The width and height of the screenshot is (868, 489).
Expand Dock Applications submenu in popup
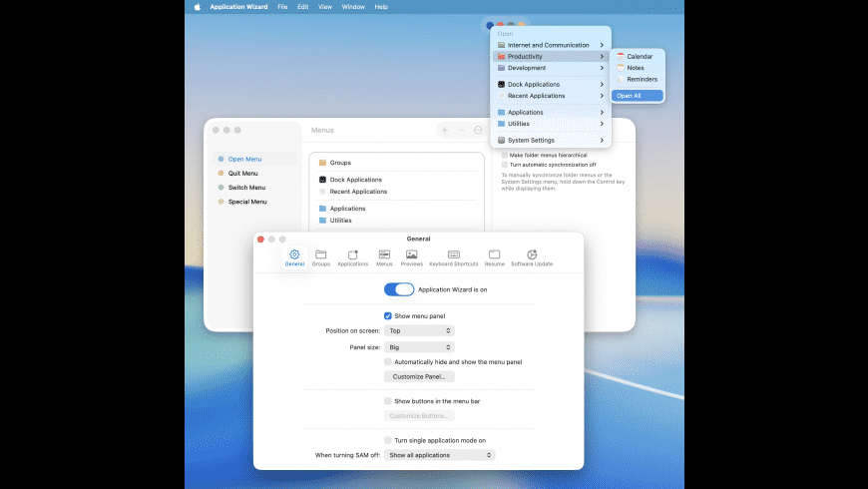(551, 84)
